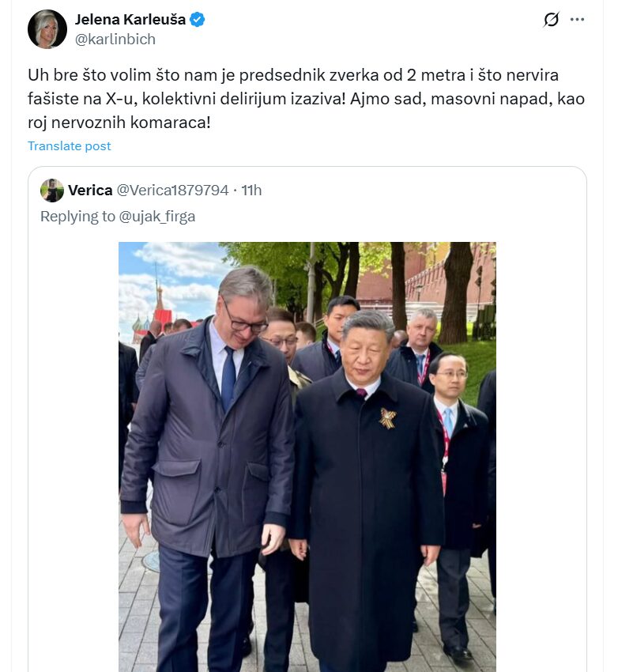
Task: Click the blue verified badge icon
Action: (197, 20)
